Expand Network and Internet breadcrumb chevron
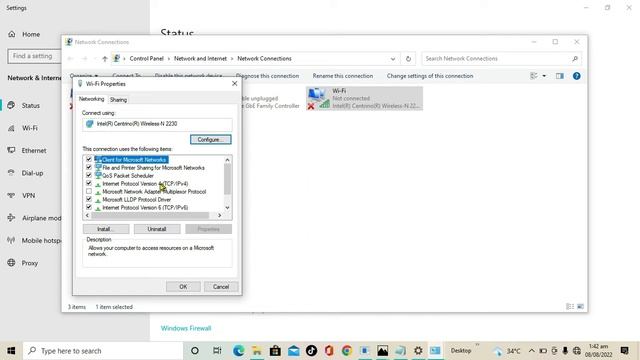This screenshot has height=360, width=640. coord(232,59)
